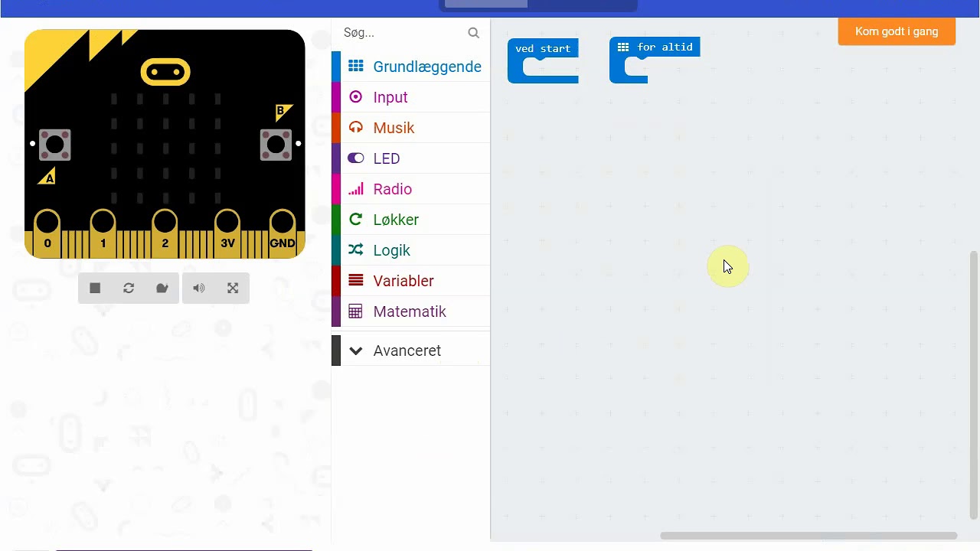The width and height of the screenshot is (980, 551).
Task: Open the Musik block category
Action: 411,128
